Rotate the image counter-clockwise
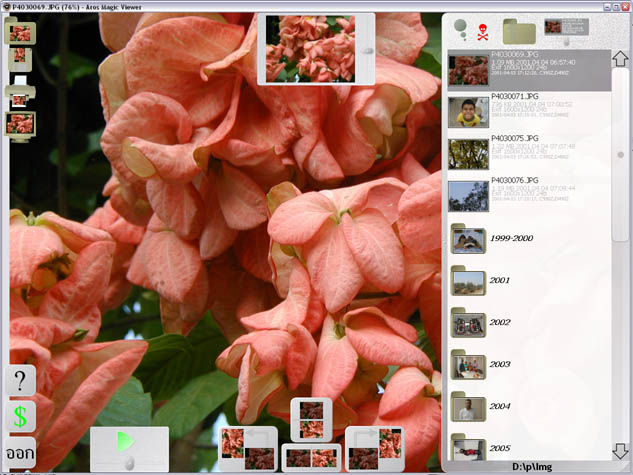The width and height of the screenshot is (633, 475). click(x=247, y=448)
